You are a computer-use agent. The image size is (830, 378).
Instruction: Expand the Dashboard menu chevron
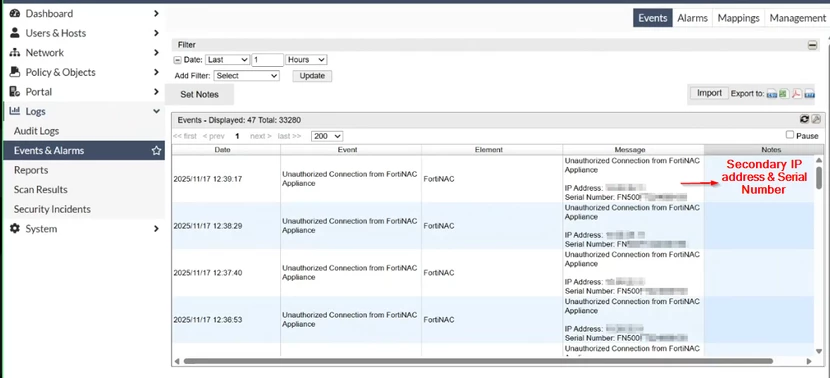coord(156,13)
